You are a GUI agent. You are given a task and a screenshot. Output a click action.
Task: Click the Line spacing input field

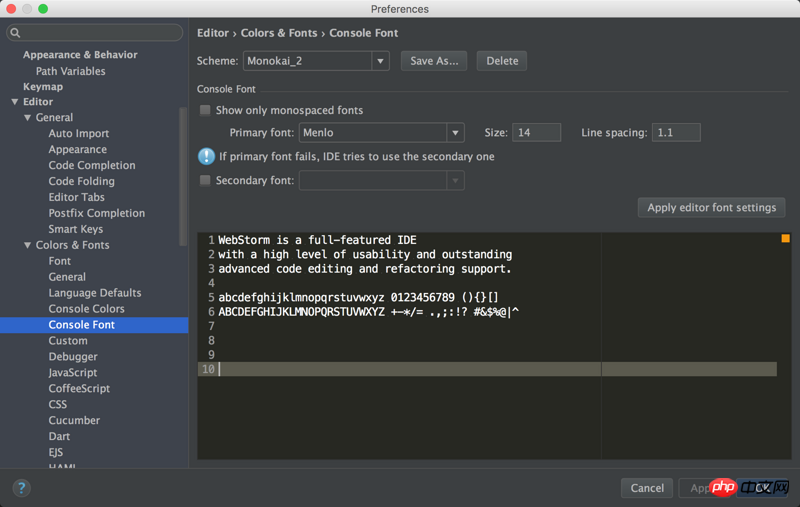pos(676,133)
